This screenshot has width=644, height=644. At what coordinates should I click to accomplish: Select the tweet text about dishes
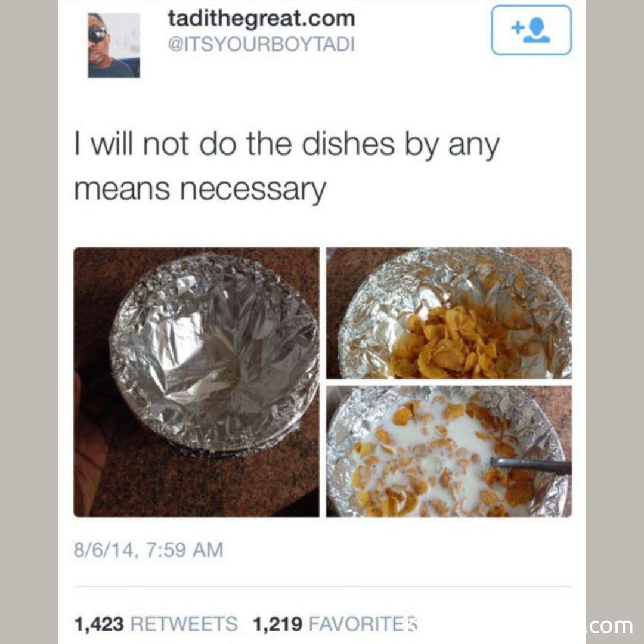(x=287, y=167)
